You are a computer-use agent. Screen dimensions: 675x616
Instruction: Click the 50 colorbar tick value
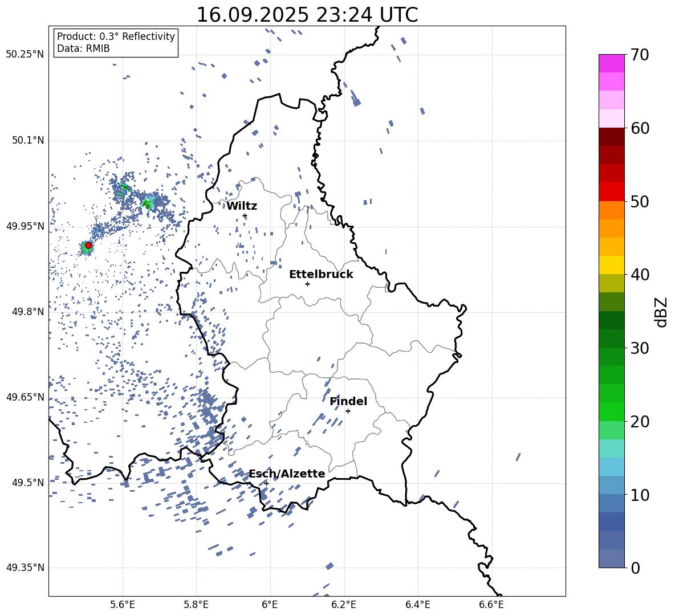pyautogui.click(x=640, y=201)
